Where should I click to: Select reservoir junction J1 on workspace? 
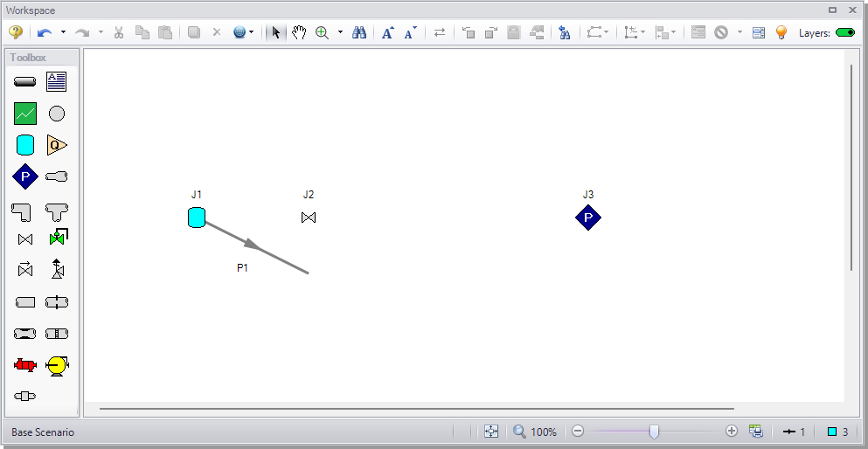pyautogui.click(x=197, y=218)
